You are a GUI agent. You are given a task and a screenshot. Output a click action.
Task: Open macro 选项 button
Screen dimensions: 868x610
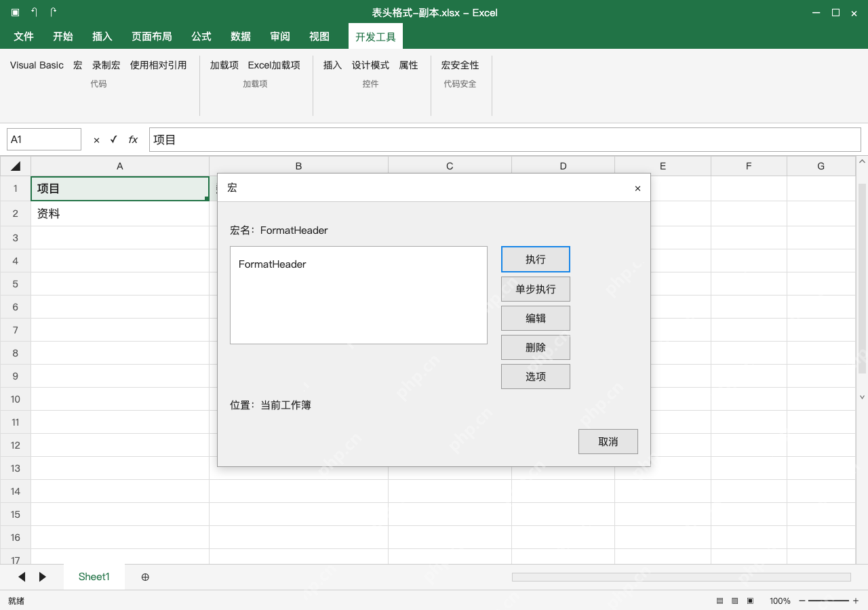coord(536,376)
